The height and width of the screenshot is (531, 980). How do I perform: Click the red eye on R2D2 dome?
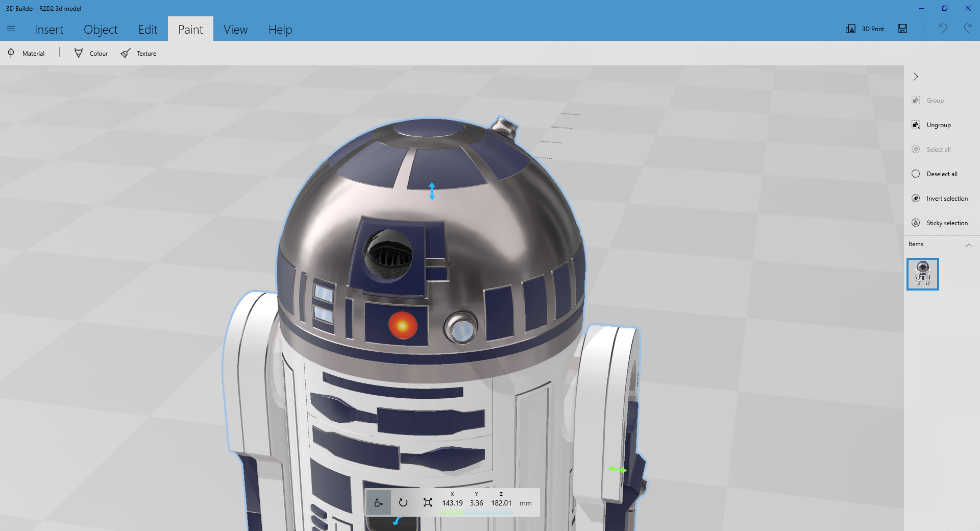pyautogui.click(x=403, y=325)
